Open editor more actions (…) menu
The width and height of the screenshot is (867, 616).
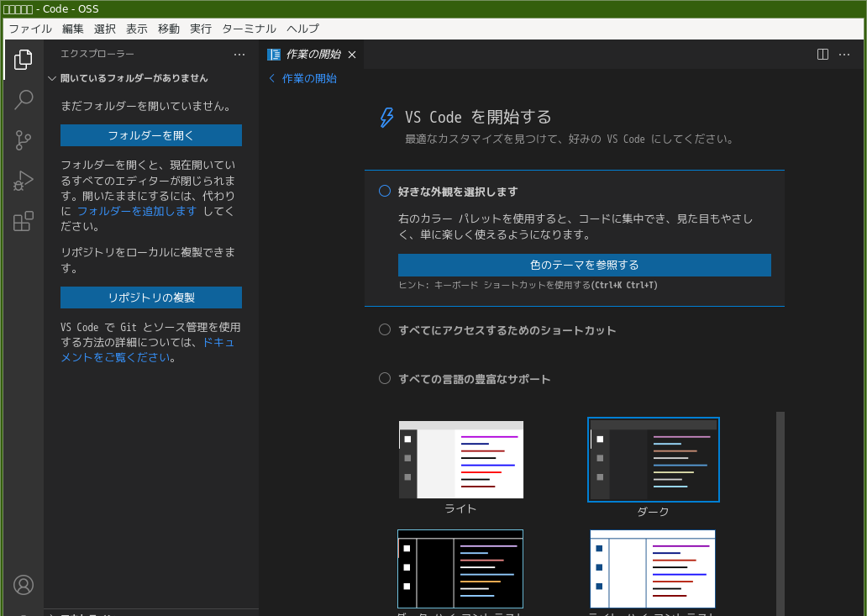pyautogui.click(x=844, y=54)
